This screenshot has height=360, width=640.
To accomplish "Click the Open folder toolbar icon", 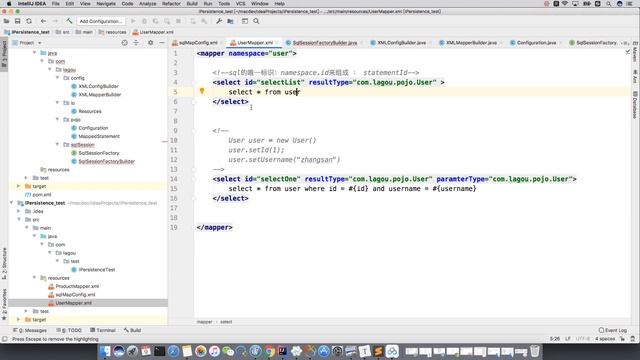I will tap(6, 21).
